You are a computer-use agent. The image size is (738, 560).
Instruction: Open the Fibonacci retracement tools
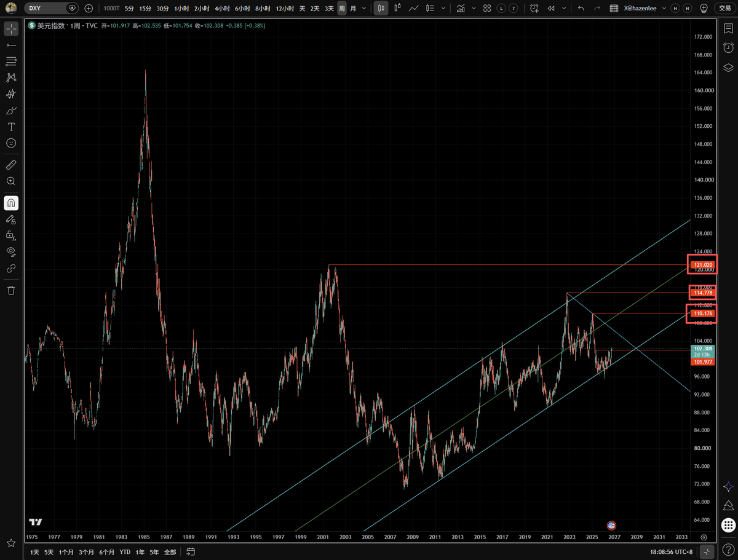tap(11, 61)
